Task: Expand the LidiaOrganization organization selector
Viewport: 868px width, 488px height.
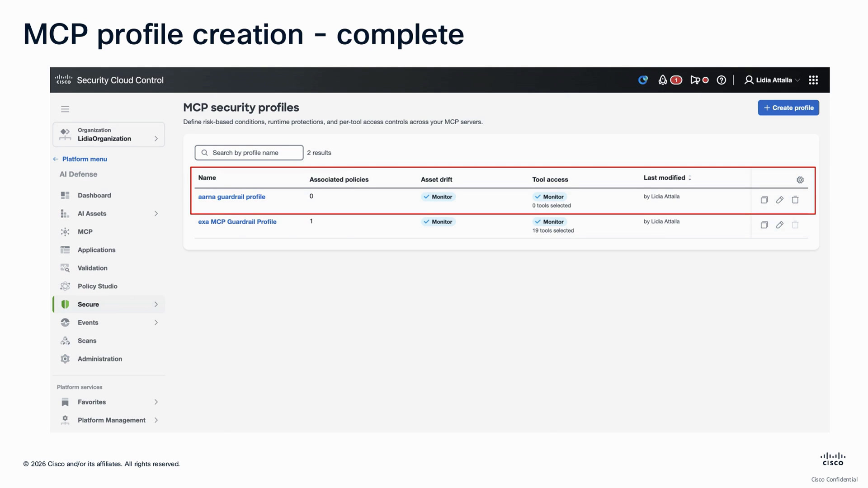Action: tap(109, 134)
